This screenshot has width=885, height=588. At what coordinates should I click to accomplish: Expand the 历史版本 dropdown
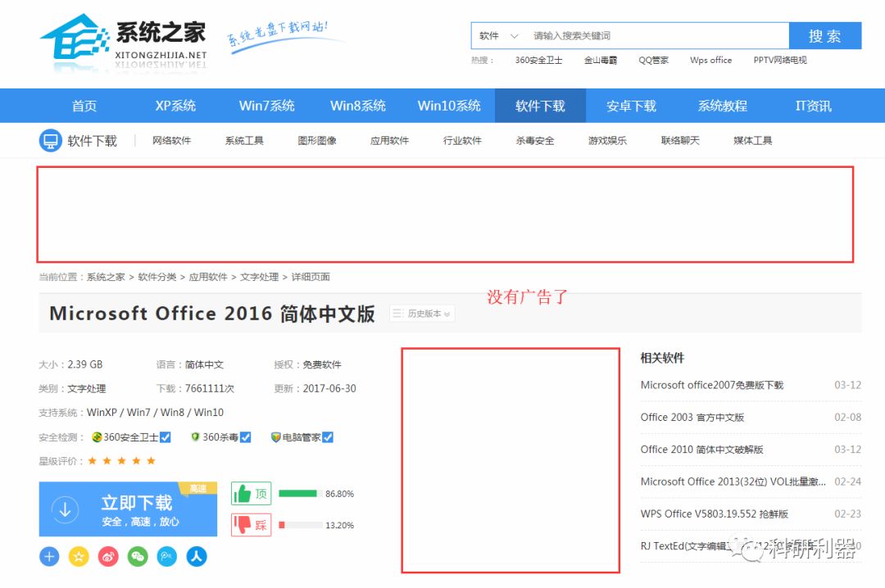(422, 314)
